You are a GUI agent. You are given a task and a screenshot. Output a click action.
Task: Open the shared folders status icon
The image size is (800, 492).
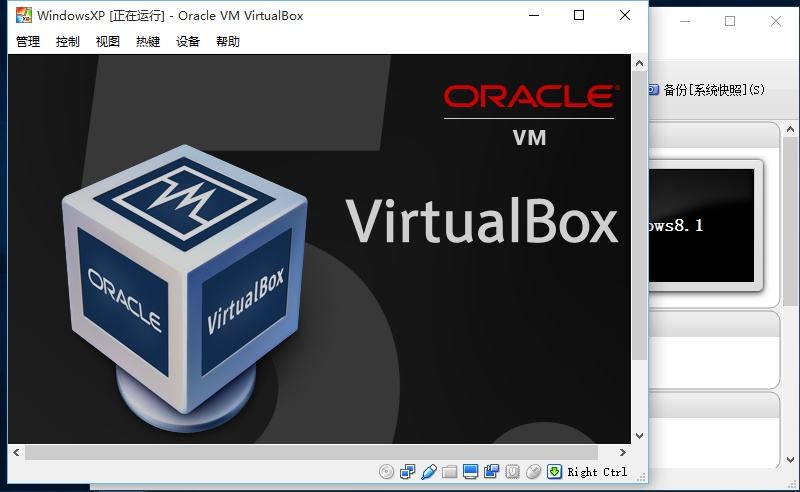pos(450,472)
